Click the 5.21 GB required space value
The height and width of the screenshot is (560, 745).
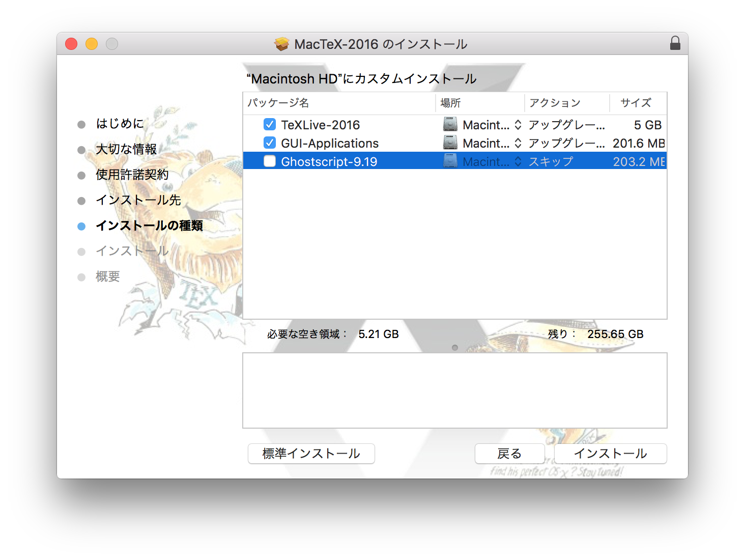coord(379,334)
